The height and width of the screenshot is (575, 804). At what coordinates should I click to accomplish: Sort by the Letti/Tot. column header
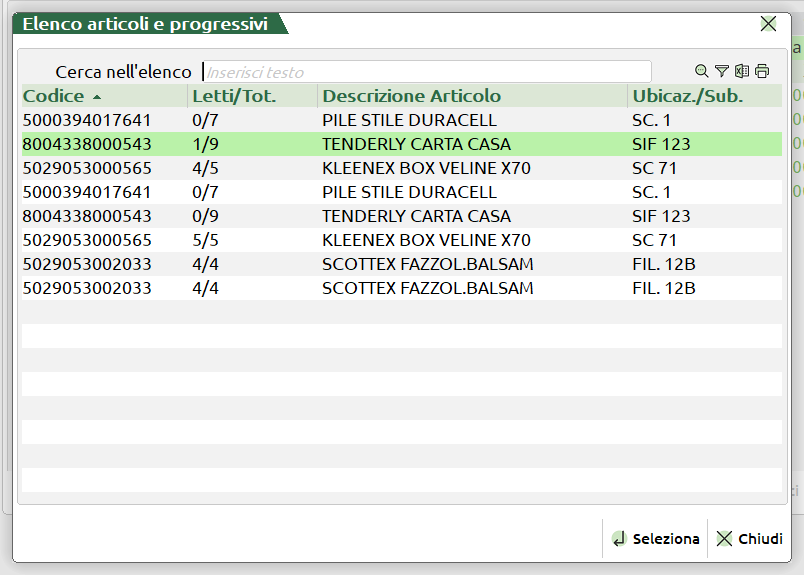pyautogui.click(x=234, y=96)
